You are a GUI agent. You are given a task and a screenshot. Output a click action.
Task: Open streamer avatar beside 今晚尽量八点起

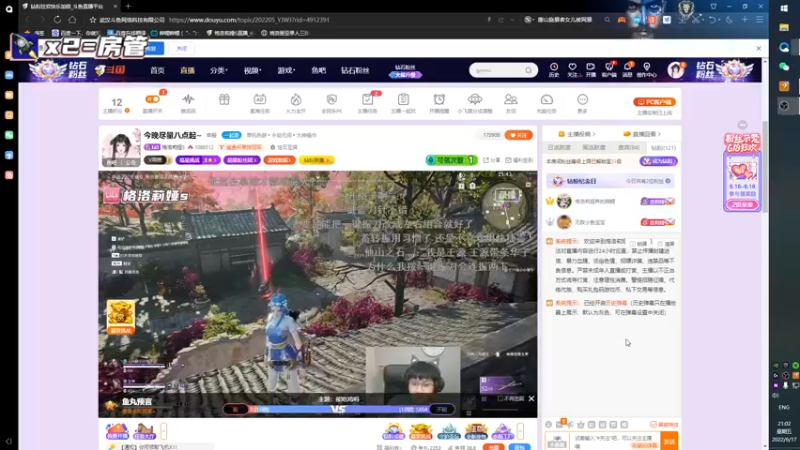click(x=120, y=147)
